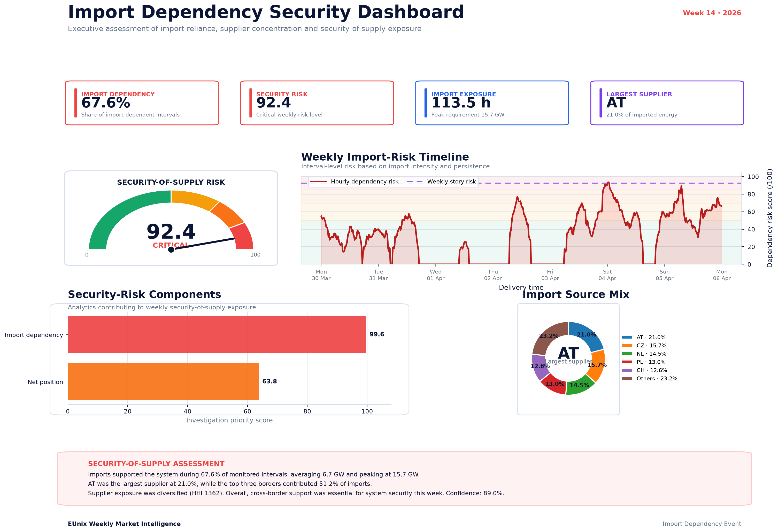Click the '63.8' bar value label
The image size is (778, 532).
(x=269, y=381)
